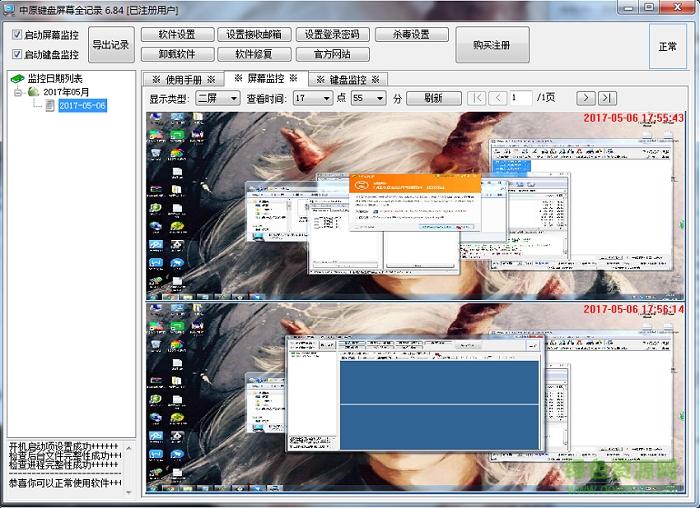
Task: Open the 显示类型 dropdown showing 二屏
Action: 217,98
